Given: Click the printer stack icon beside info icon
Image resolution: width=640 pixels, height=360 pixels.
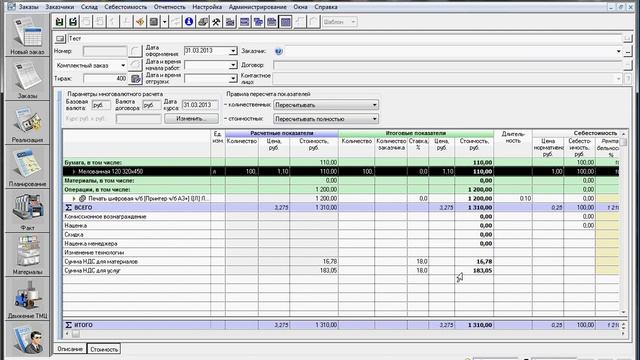Looking at the screenshot, I should (202, 22).
